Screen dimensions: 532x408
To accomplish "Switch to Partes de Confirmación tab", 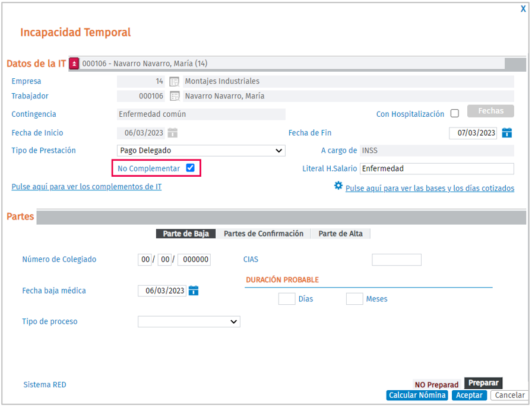I will pos(263,234).
